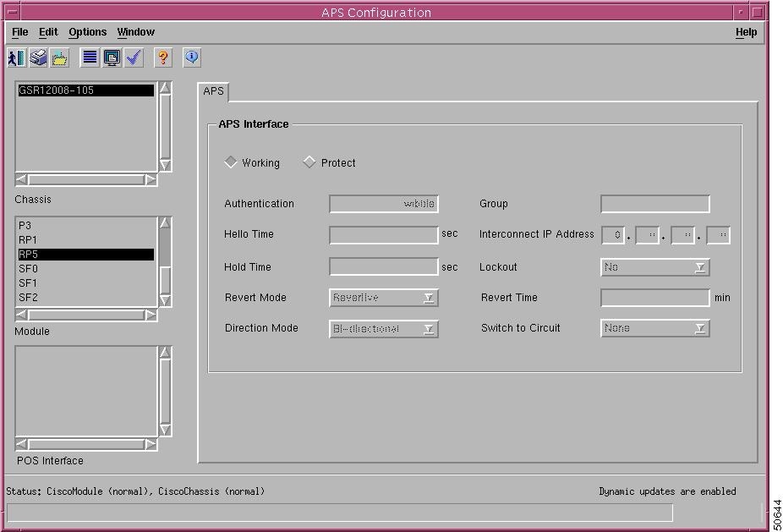Click the monitor screen toolbar icon
Screen dimensions: 783x532
tap(112, 58)
